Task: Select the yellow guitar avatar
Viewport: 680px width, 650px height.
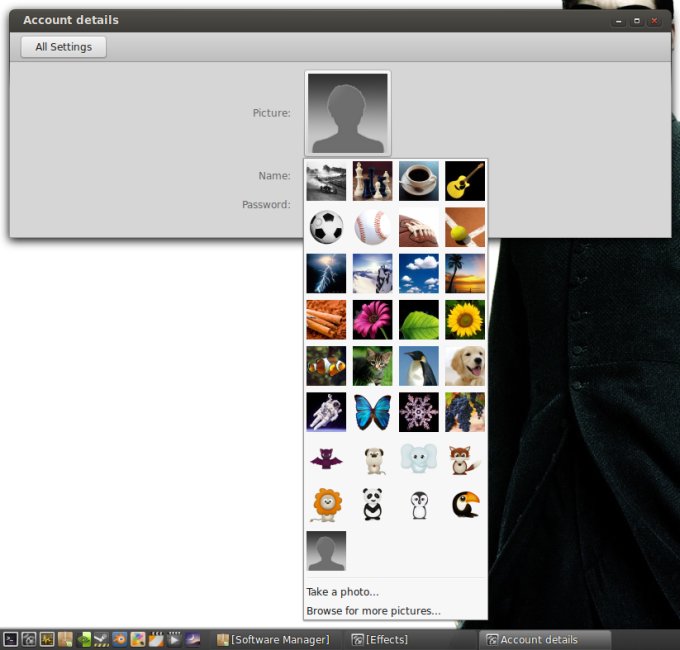Action: click(465, 181)
